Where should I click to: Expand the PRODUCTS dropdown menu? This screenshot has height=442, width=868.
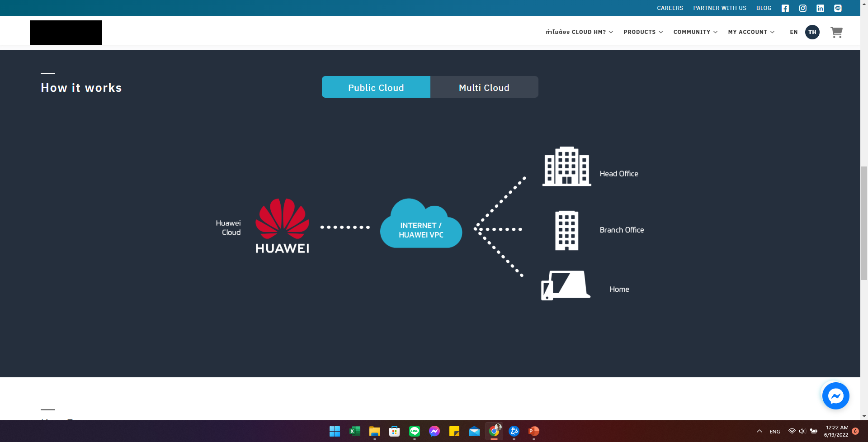(x=643, y=32)
